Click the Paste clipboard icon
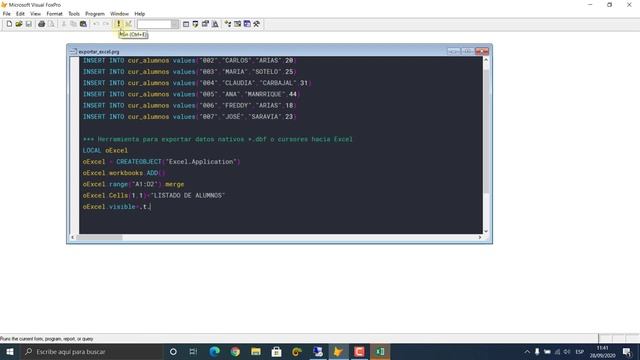Image resolution: width=640 pixels, height=360 pixels. pyautogui.click(x=83, y=24)
